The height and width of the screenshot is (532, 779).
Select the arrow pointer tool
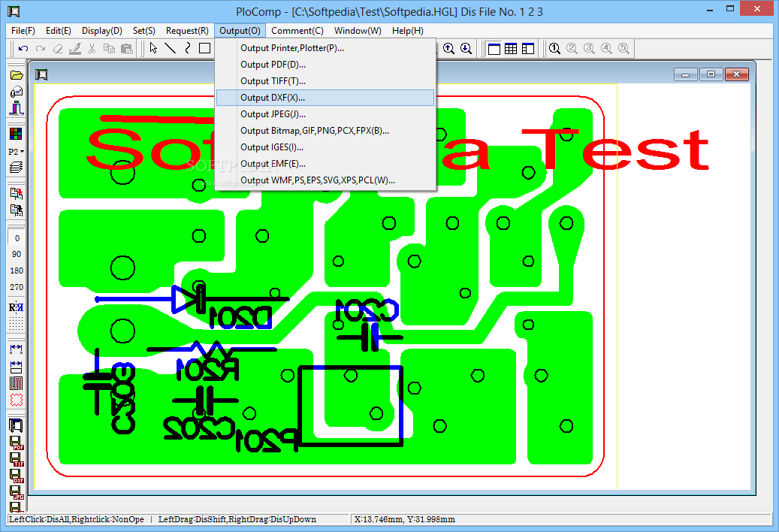click(153, 48)
